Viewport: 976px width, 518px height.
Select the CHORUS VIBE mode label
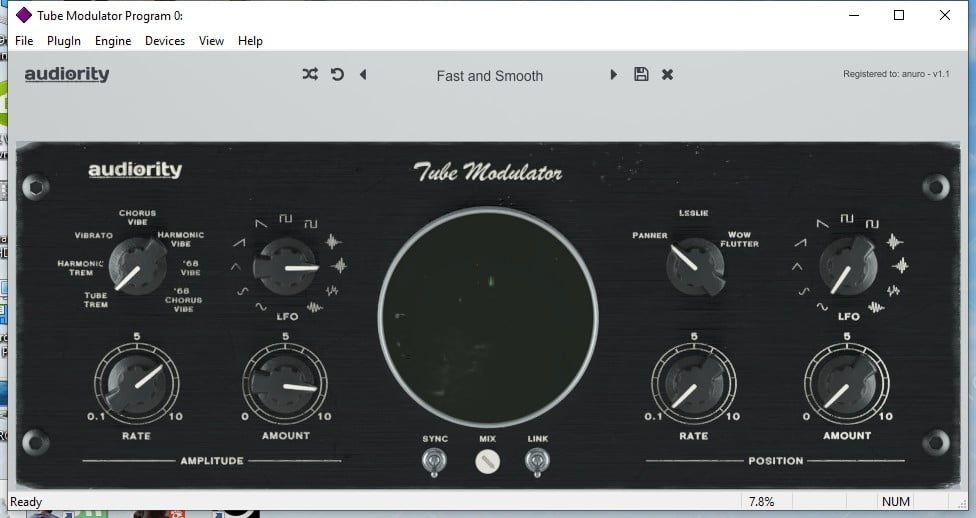click(x=138, y=217)
